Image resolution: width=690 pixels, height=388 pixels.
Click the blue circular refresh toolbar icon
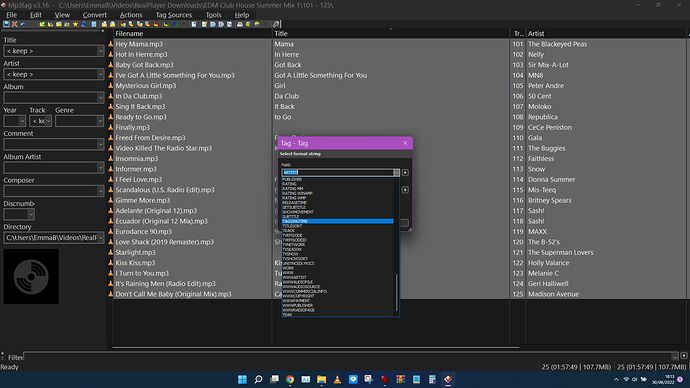(84, 24)
